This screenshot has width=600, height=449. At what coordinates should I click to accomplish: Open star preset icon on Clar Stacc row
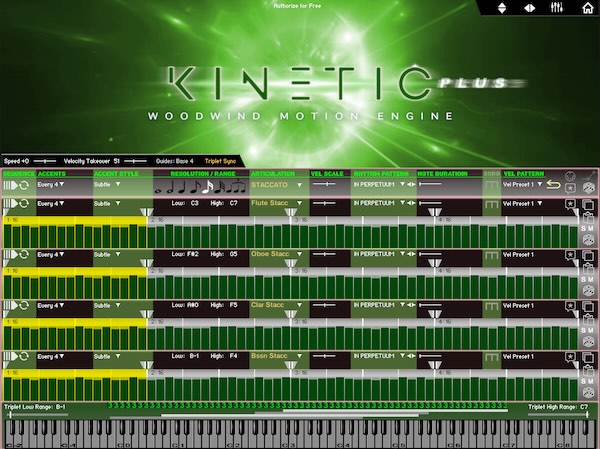click(570, 306)
